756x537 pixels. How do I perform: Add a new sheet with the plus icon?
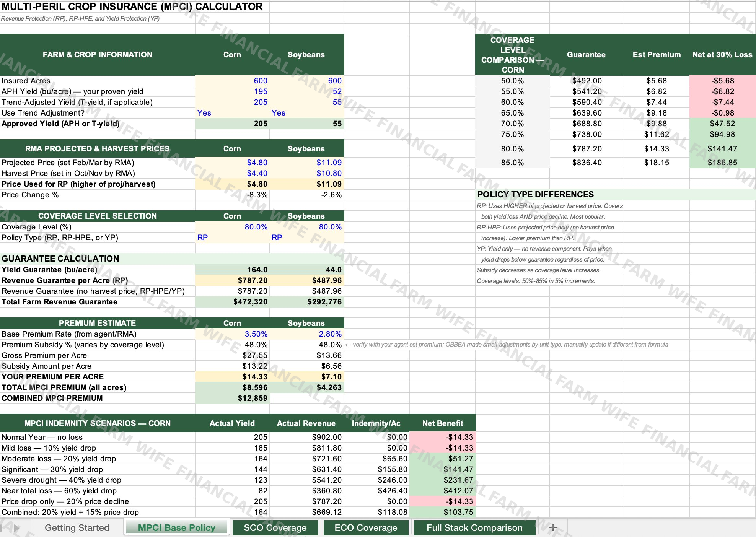pyautogui.click(x=553, y=528)
